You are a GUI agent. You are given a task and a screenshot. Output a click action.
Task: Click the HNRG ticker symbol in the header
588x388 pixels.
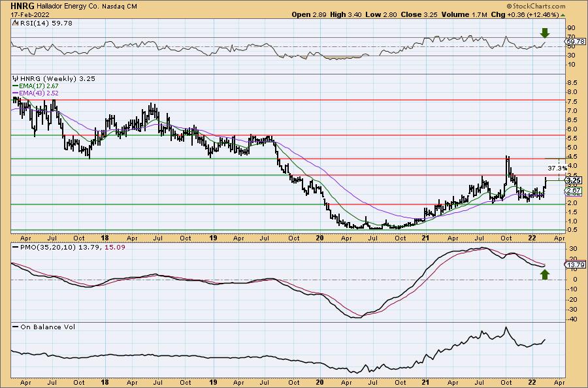pos(22,6)
